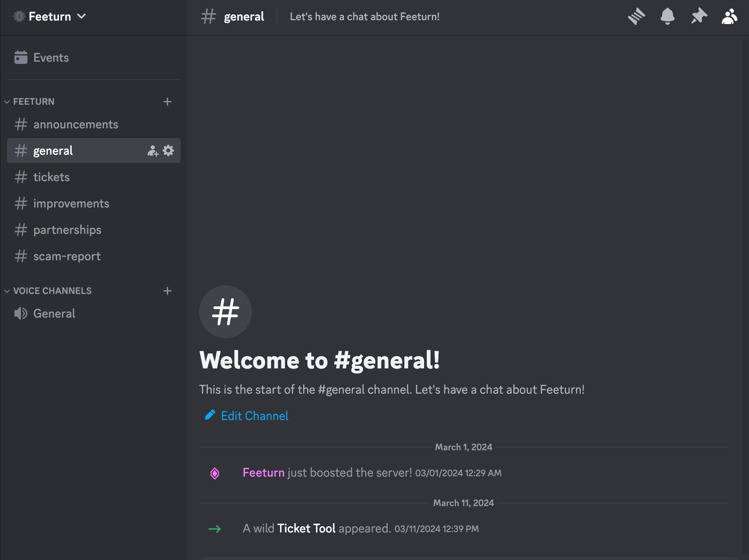
Task: Collapse the VOICE CHANNELS category
Action: coord(52,291)
